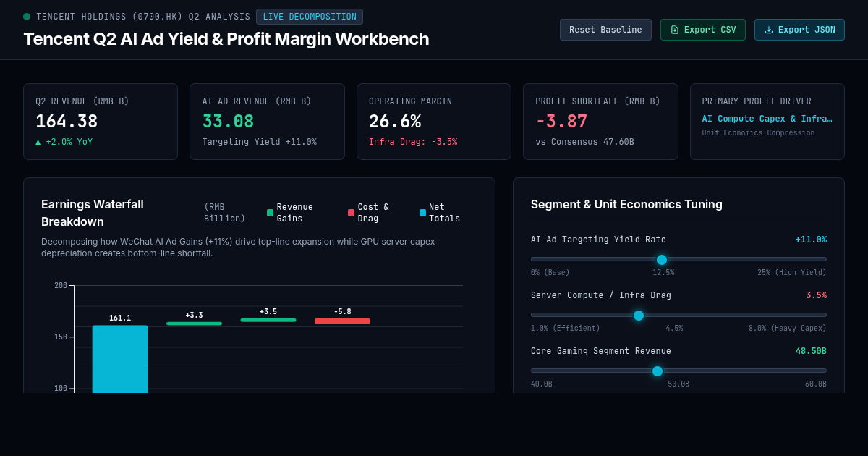
Task: Click the Core Gaming Segment Revenue slider handle
Action: point(658,371)
